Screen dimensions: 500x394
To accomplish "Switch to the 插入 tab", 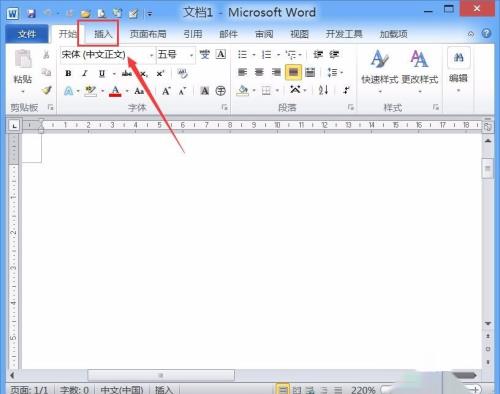I will pos(102,34).
